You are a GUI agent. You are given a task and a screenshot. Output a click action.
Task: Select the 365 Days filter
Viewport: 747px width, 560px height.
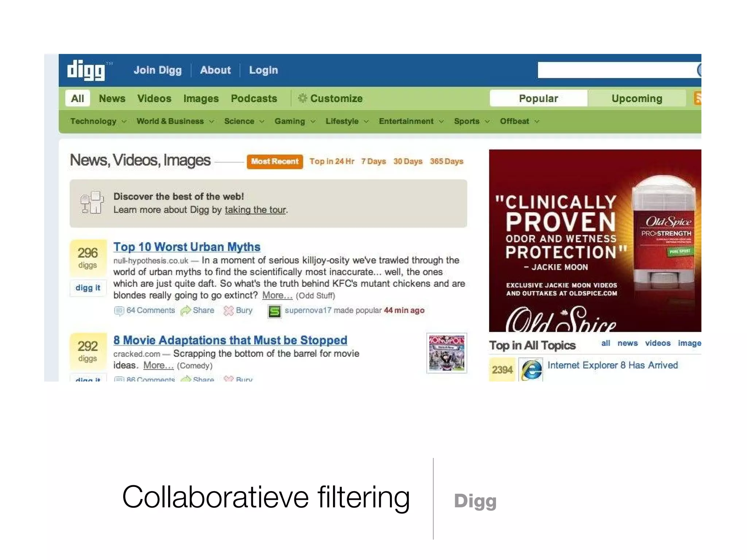(x=446, y=162)
